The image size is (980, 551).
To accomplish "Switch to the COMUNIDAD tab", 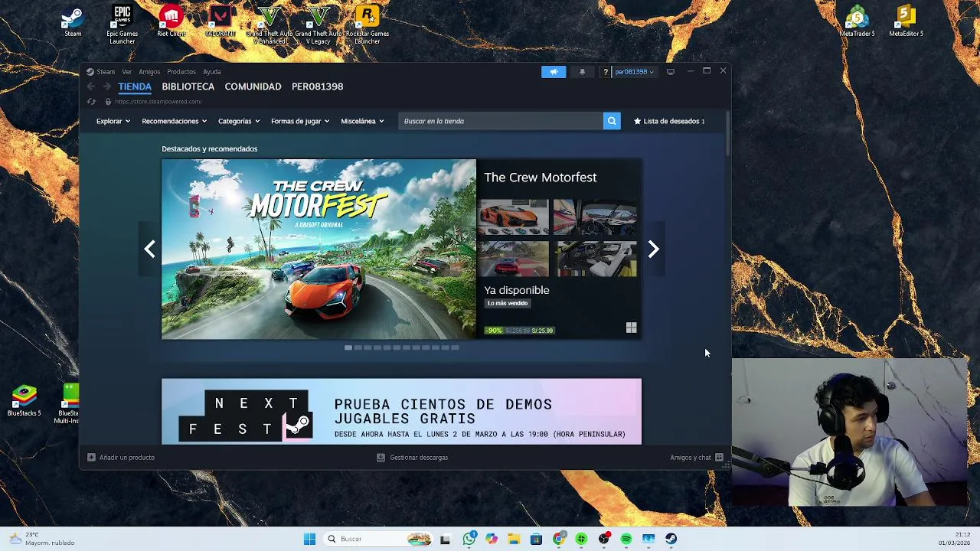I will [253, 86].
